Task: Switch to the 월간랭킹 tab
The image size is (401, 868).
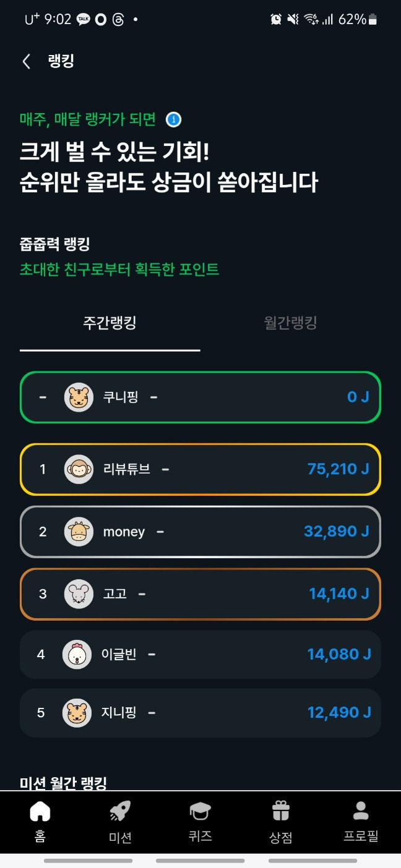Action: click(x=290, y=323)
